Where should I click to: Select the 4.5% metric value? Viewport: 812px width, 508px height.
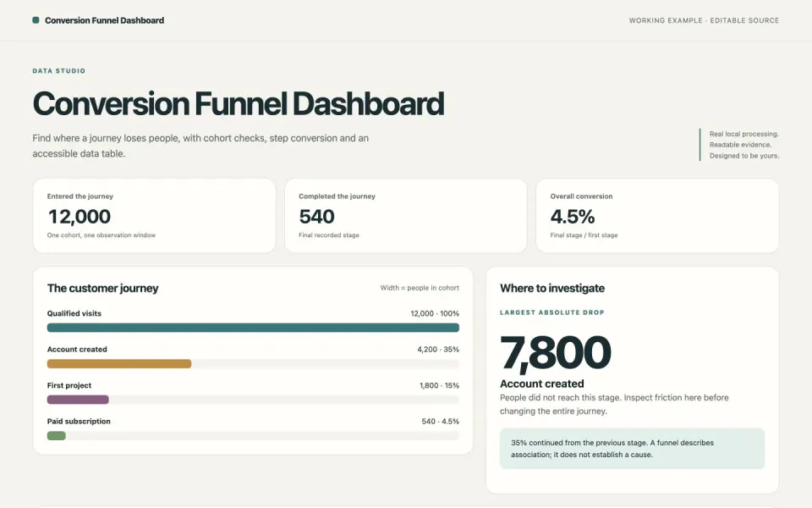[573, 216]
